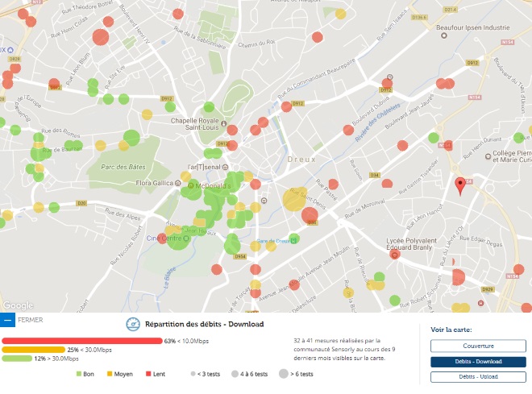Click the Lycée Polyvalent Edouard Branly marker
The image size is (532, 394).
pos(395,255)
